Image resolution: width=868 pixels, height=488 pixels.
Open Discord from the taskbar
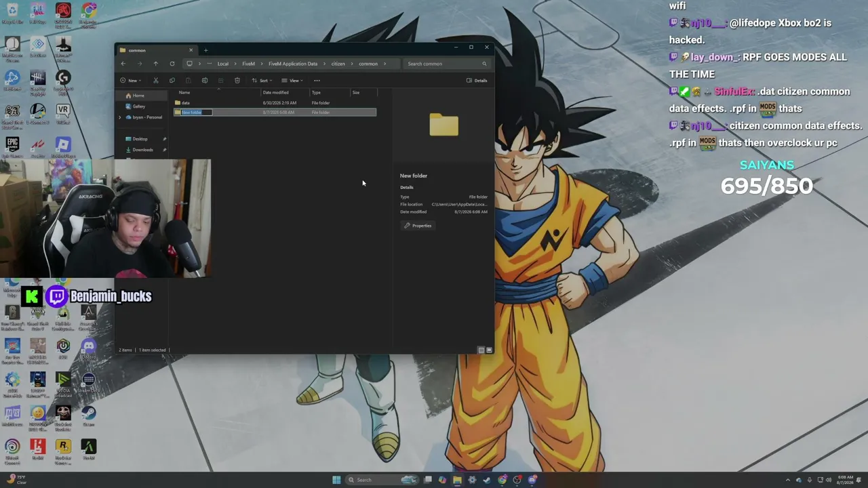pyautogui.click(x=532, y=480)
